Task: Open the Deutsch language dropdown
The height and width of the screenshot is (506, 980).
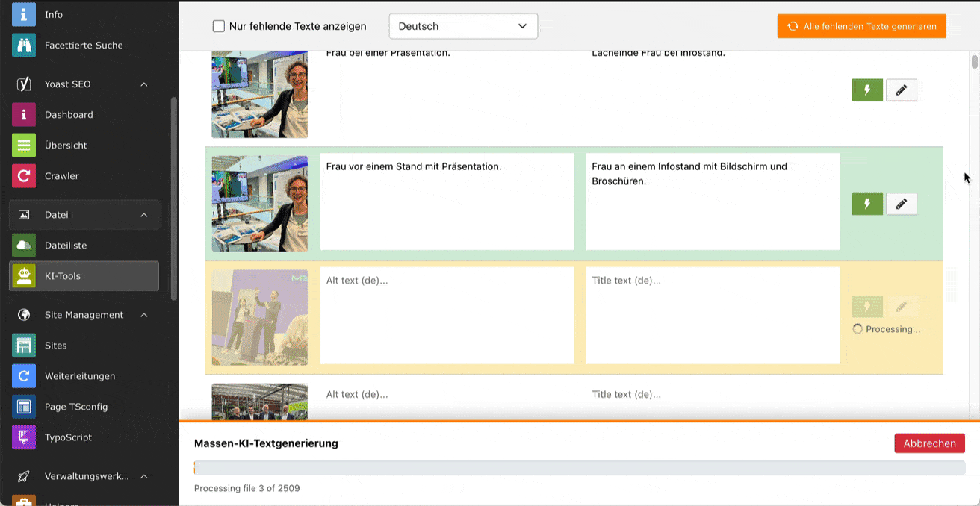Action: pos(462,25)
